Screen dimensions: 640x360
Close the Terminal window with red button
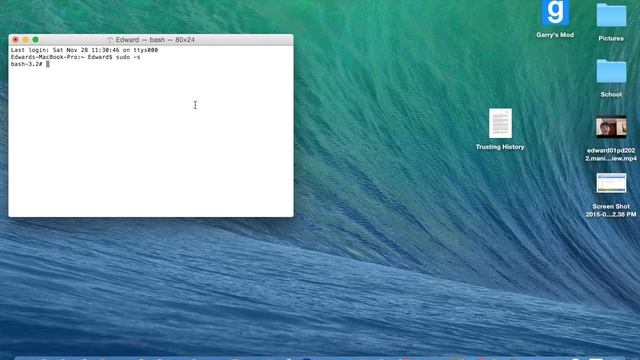[x=16, y=40]
